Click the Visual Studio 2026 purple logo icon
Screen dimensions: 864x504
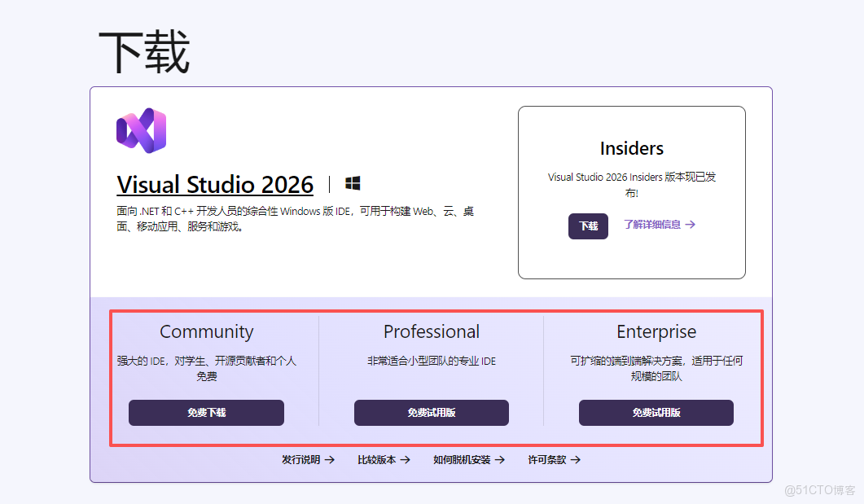pos(140,131)
